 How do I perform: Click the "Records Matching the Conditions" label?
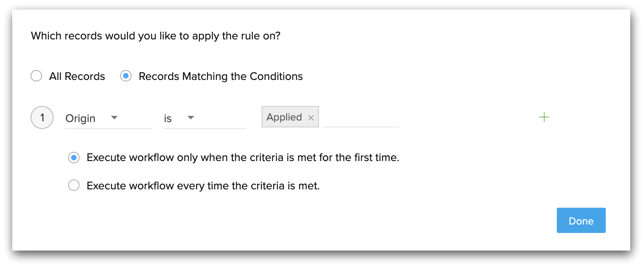221,76
